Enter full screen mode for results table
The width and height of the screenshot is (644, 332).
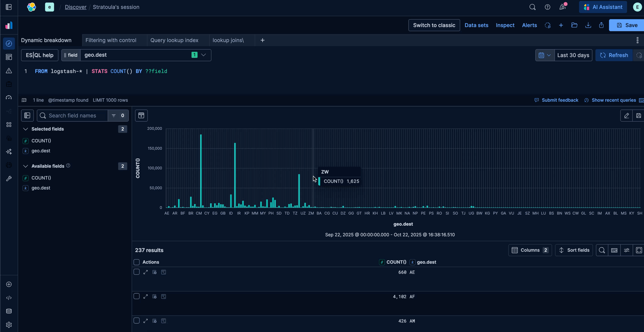pos(639,250)
